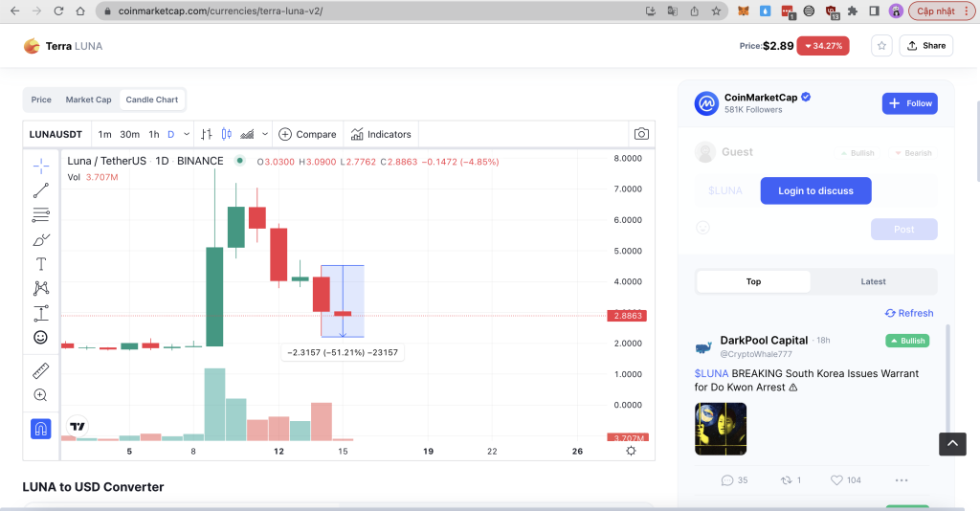Screen dimensions: 980x511
Task: Switch to the Market Cap tab
Action: point(88,100)
